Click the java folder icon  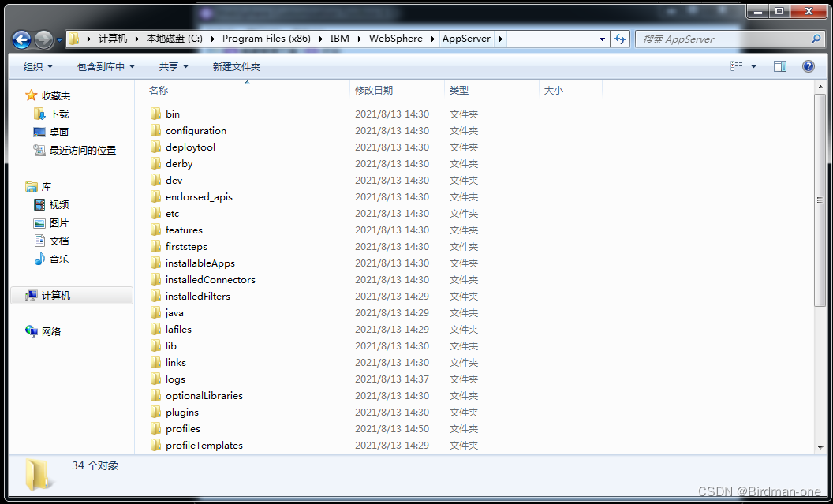155,312
